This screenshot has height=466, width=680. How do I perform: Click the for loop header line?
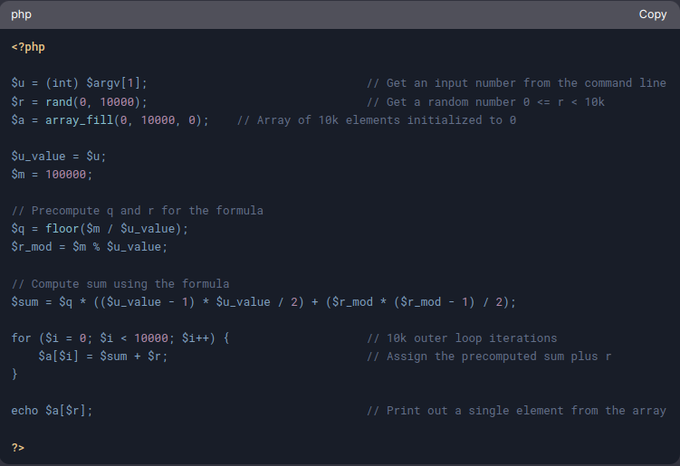pyautogui.click(x=120, y=338)
